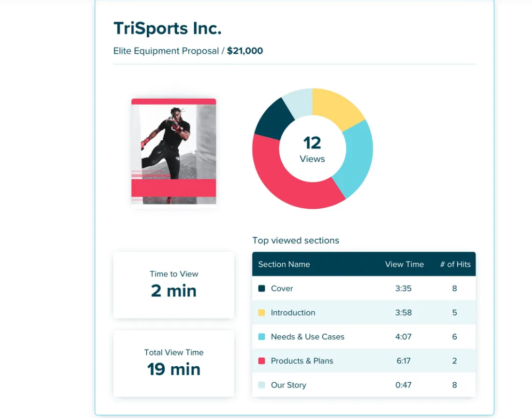Click the 6:17 view time value

(x=403, y=361)
